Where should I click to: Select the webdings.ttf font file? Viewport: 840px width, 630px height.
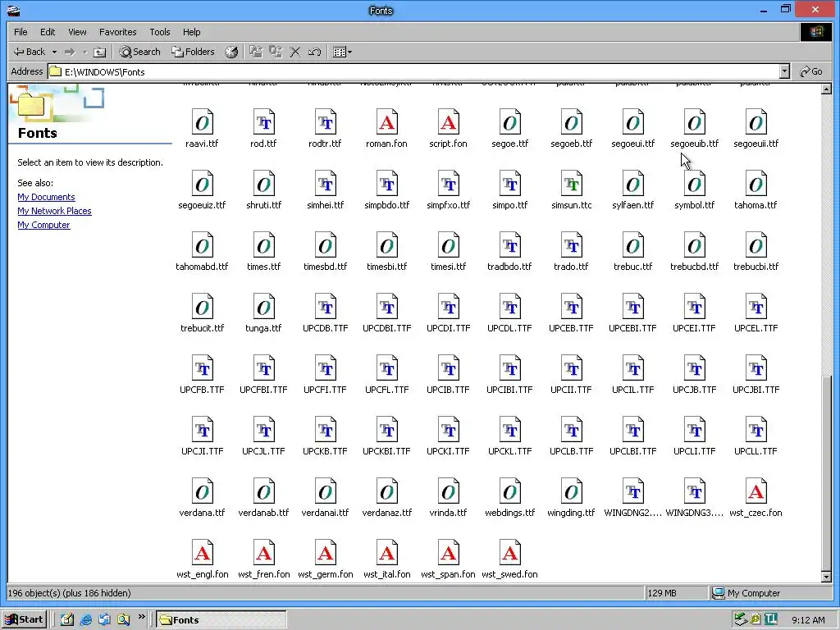click(510, 498)
